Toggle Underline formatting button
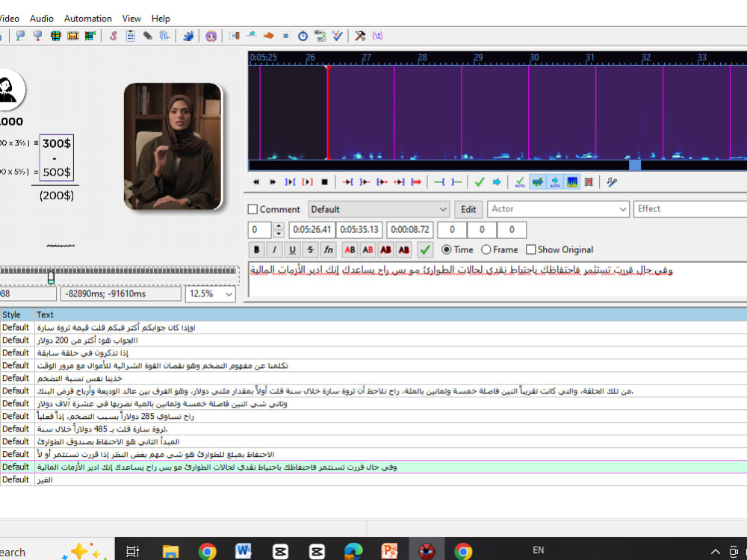The image size is (747, 560). click(292, 249)
